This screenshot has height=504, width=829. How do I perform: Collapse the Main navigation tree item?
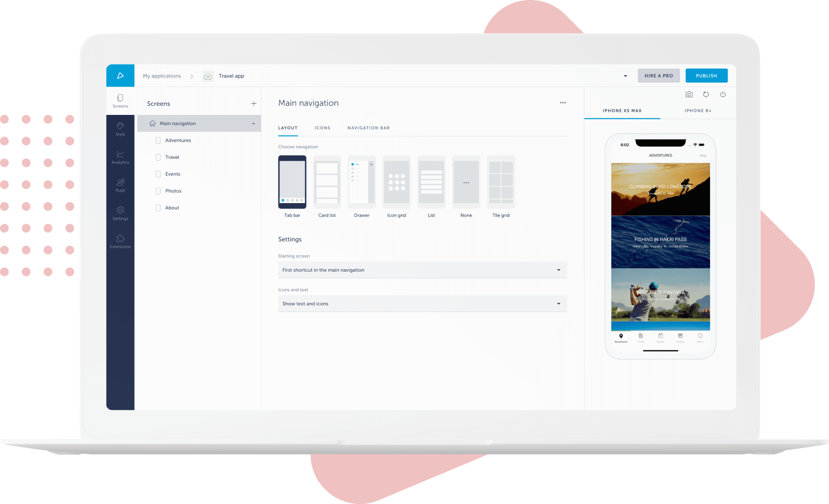[253, 123]
